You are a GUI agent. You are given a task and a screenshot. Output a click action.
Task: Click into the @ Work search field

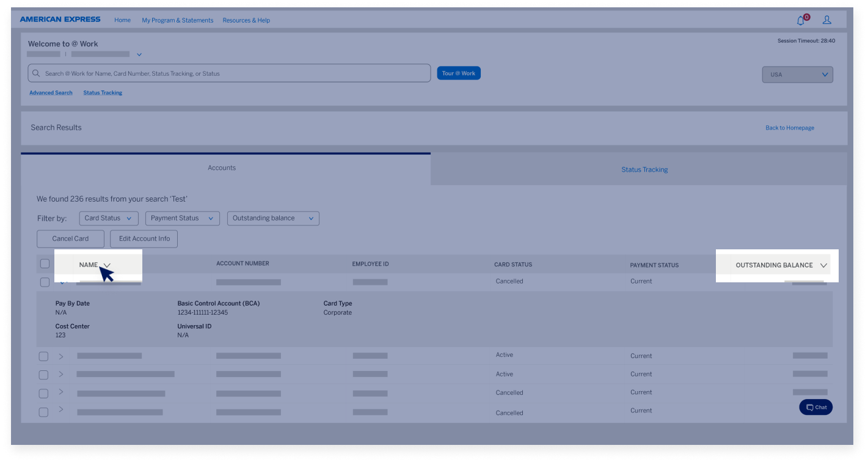coord(235,73)
